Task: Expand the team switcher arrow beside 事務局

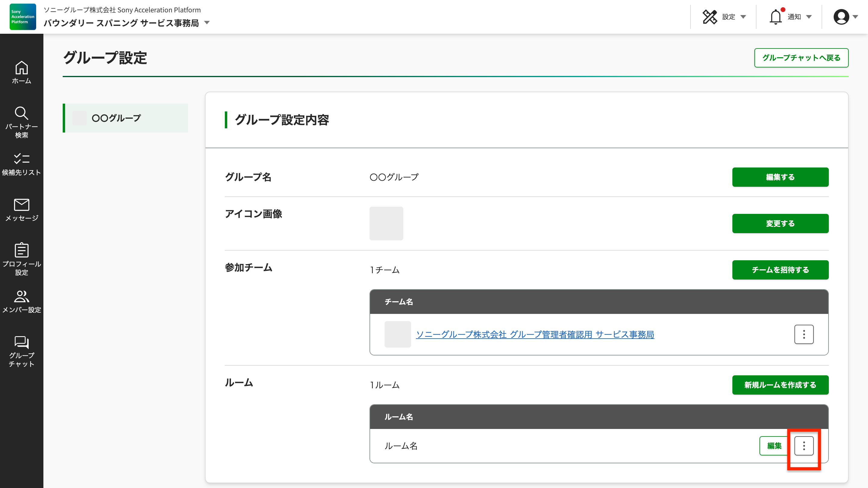Action: pos(207,23)
